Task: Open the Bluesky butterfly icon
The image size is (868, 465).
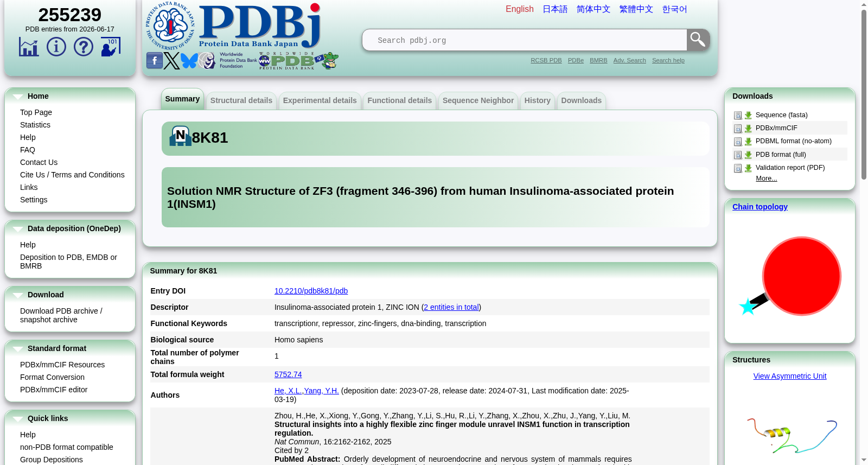Action: point(189,60)
